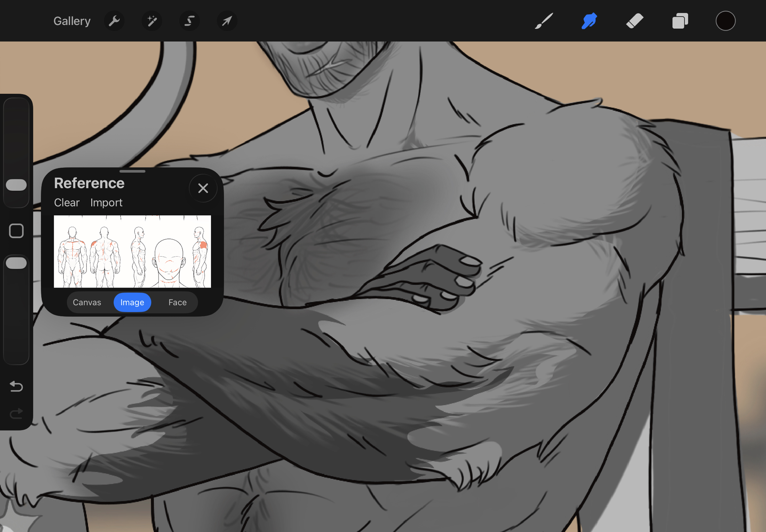Import a new reference image
This screenshot has width=766, height=532.
(106, 203)
